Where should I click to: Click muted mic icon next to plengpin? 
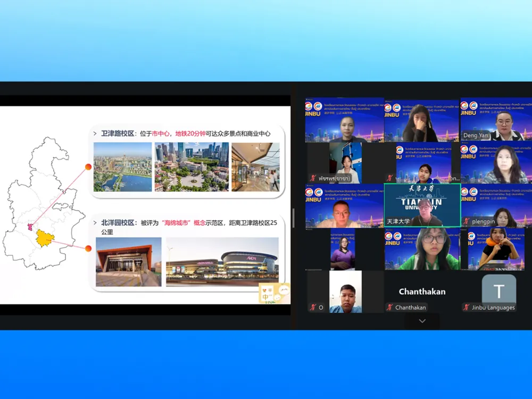click(x=467, y=221)
